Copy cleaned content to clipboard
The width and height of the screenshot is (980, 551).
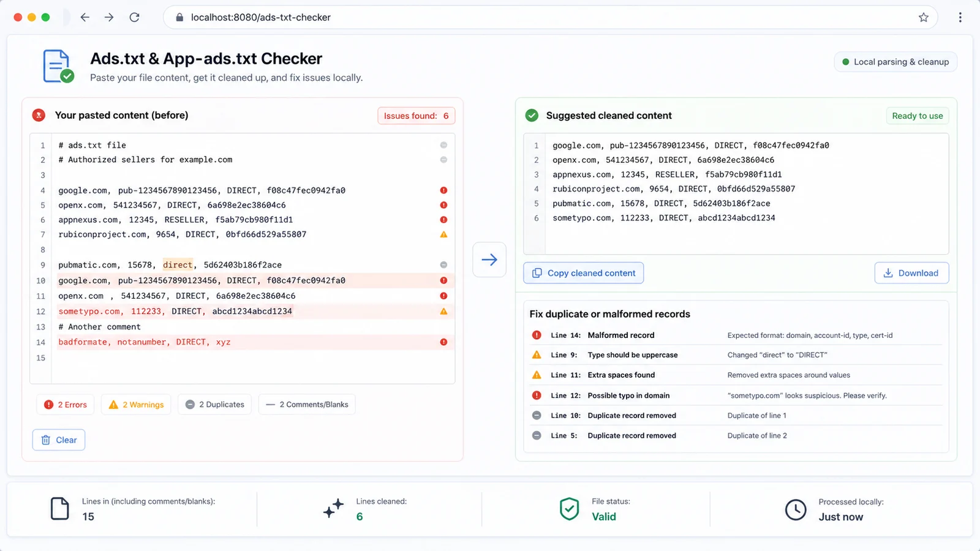[x=584, y=273]
